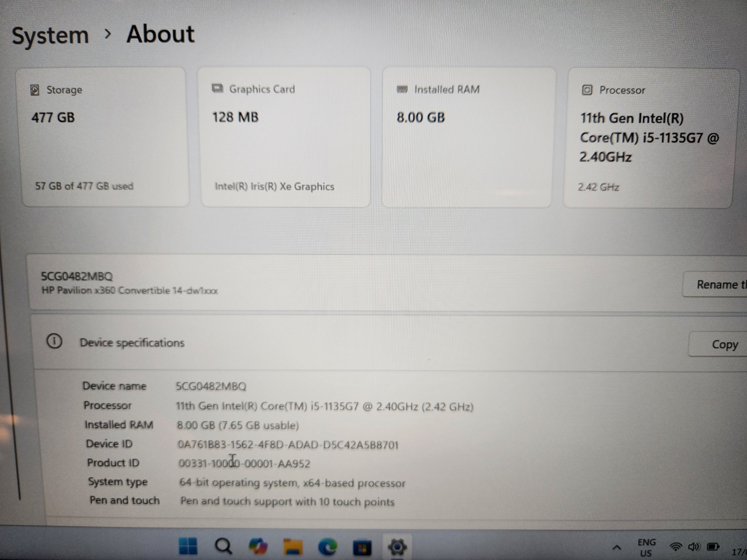This screenshot has height=560, width=747.
Task: Launch Microsoft Edge browser
Action: tap(327, 546)
